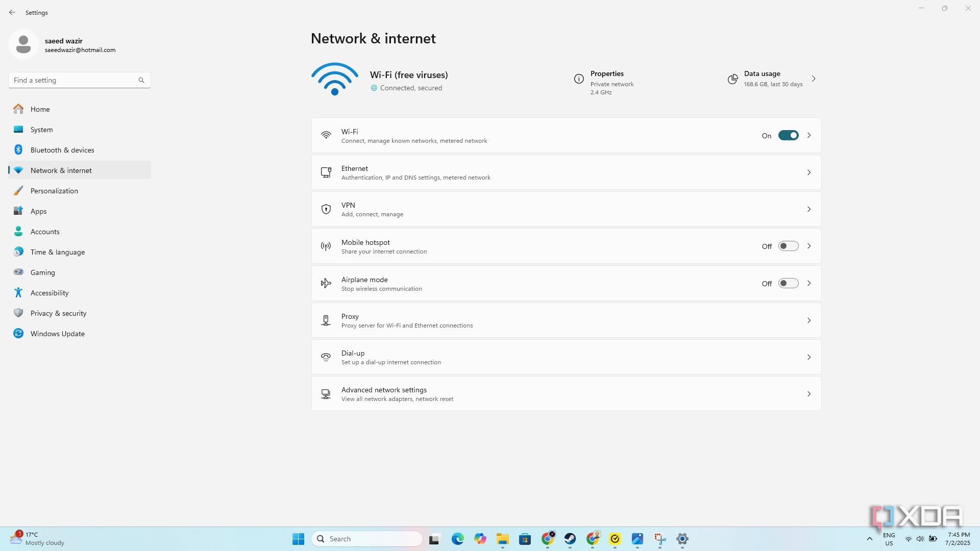Enable the Airplane mode toggle
The height and width of the screenshot is (551, 980).
[x=788, y=283]
